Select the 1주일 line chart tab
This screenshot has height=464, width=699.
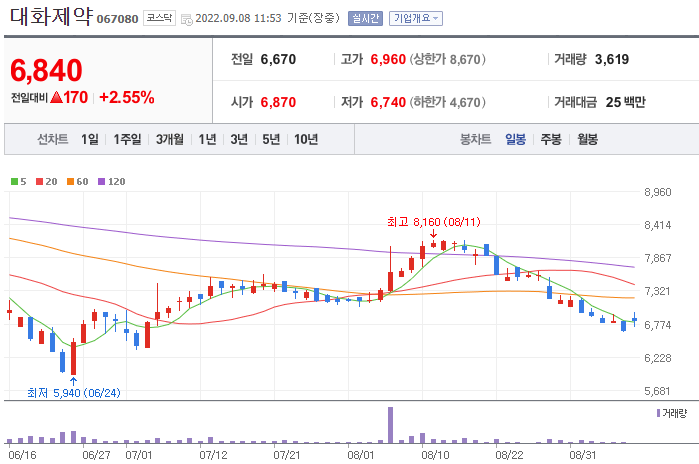click(x=127, y=140)
